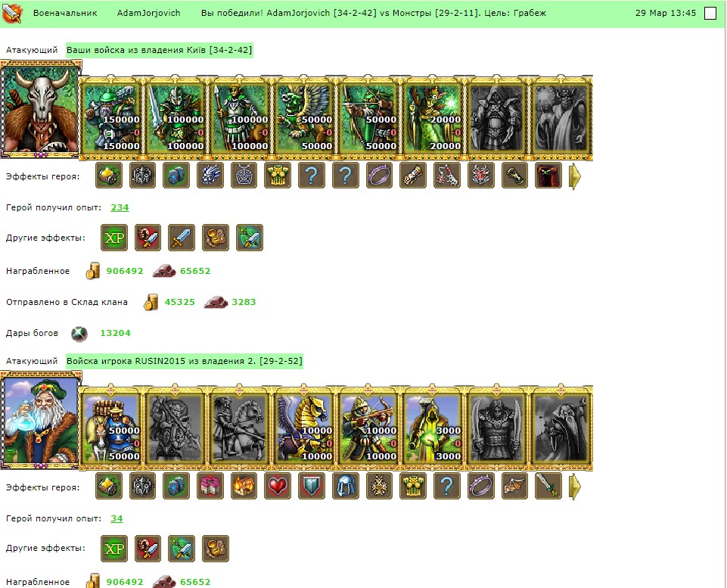Click the white-bearded alchemist hero portrait
Image resolution: width=727 pixels, height=588 pixels.
[x=41, y=420]
